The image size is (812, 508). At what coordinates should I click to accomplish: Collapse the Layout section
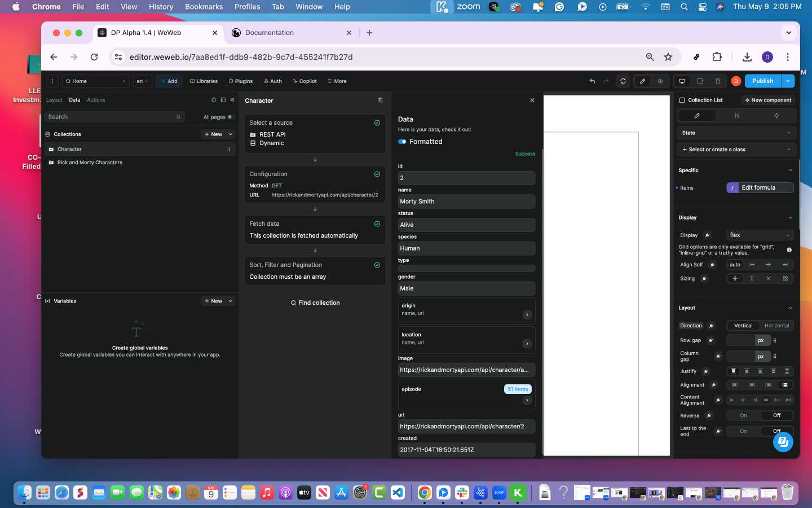click(x=790, y=308)
